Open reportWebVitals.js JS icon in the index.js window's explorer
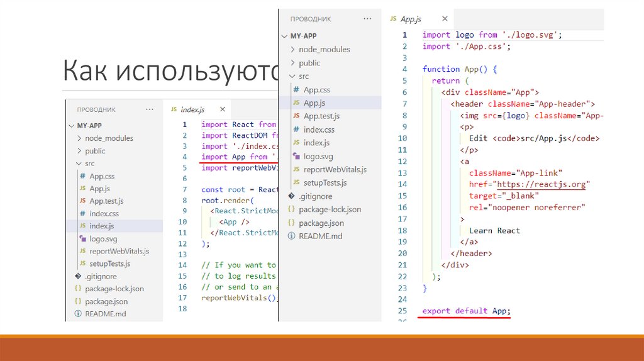644x361 pixels. click(83, 251)
